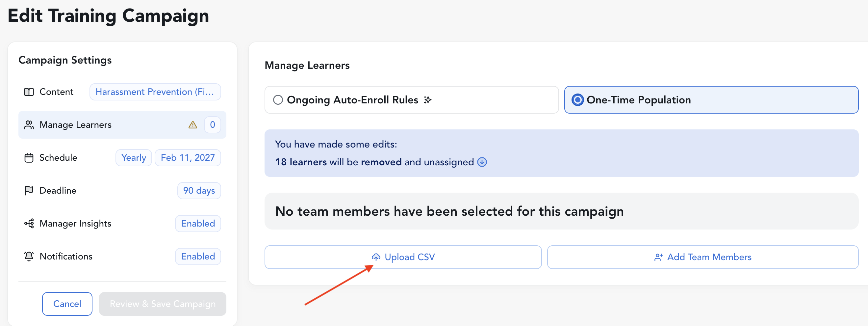Click the Cancel button
The image size is (868, 326).
click(67, 304)
